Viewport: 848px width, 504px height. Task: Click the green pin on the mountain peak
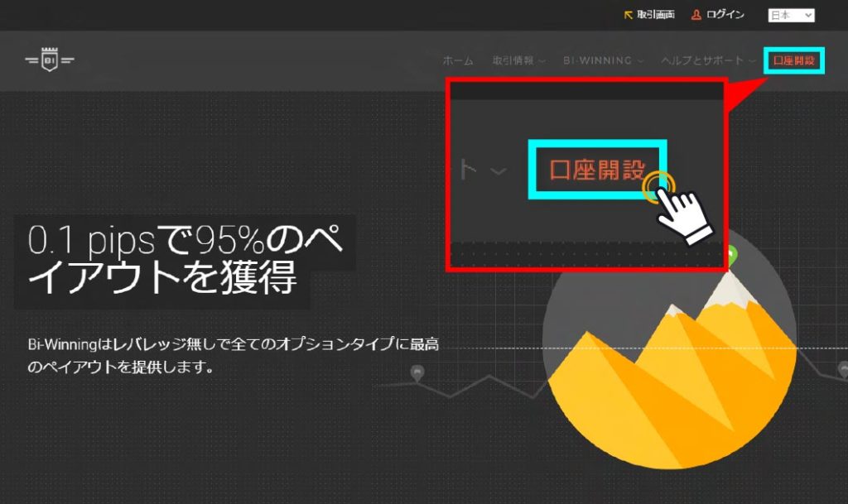coord(730,254)
